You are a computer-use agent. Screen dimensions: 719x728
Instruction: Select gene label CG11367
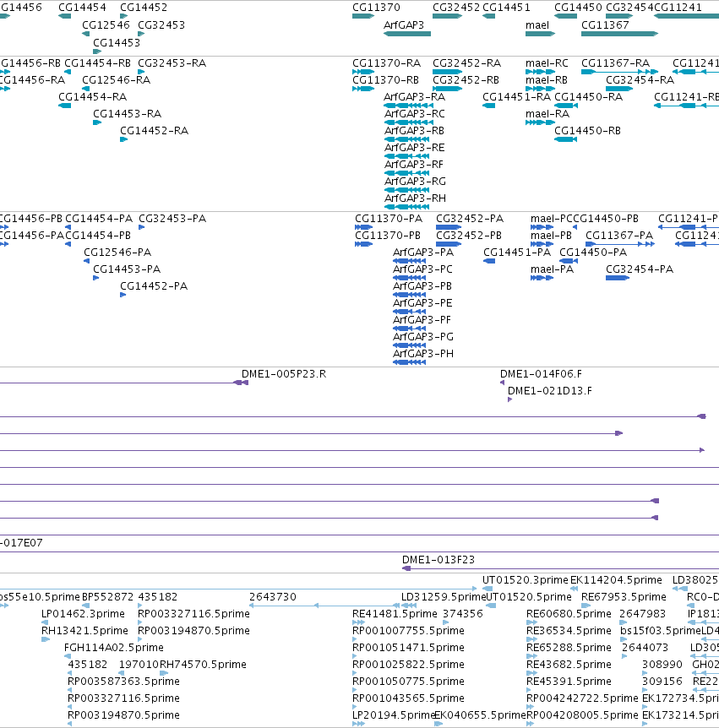tap(605, 25)
